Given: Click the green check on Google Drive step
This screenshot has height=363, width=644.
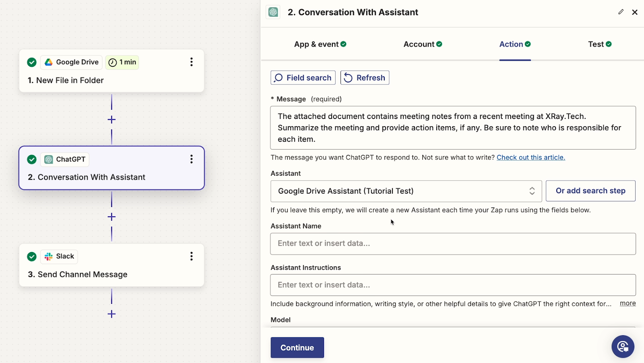Looking at the screenshot, I should (x=32, y=62).
